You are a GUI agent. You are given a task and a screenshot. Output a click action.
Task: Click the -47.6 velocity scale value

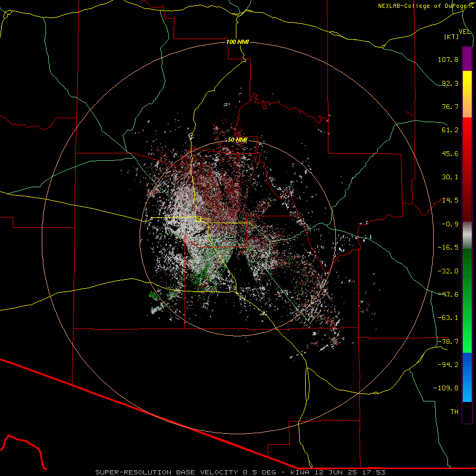coord(448,295)
